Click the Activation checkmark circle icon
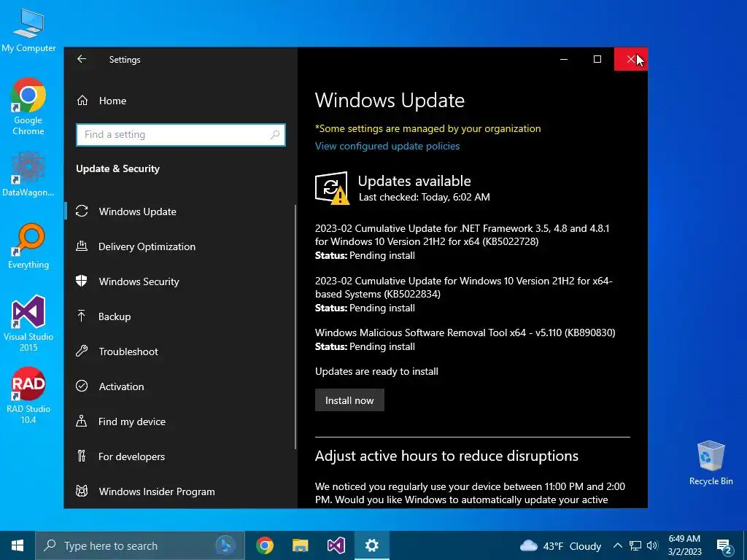 [82, 386]
